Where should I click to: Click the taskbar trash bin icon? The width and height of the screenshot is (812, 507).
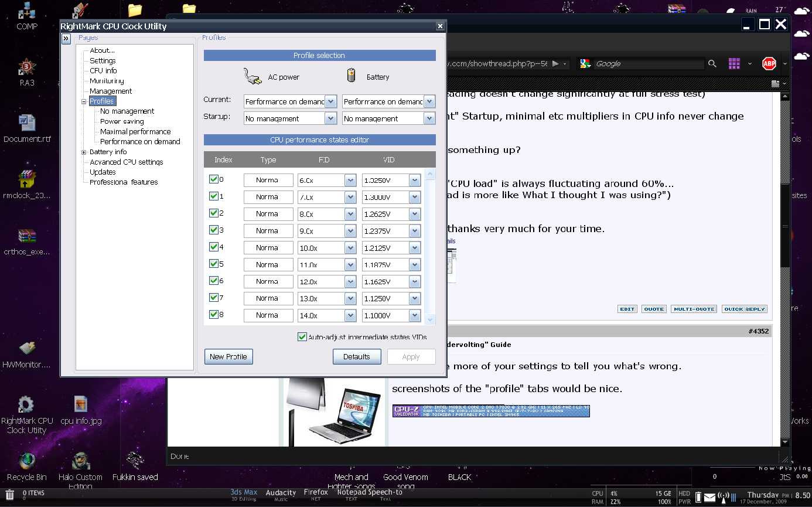point(10,495)
